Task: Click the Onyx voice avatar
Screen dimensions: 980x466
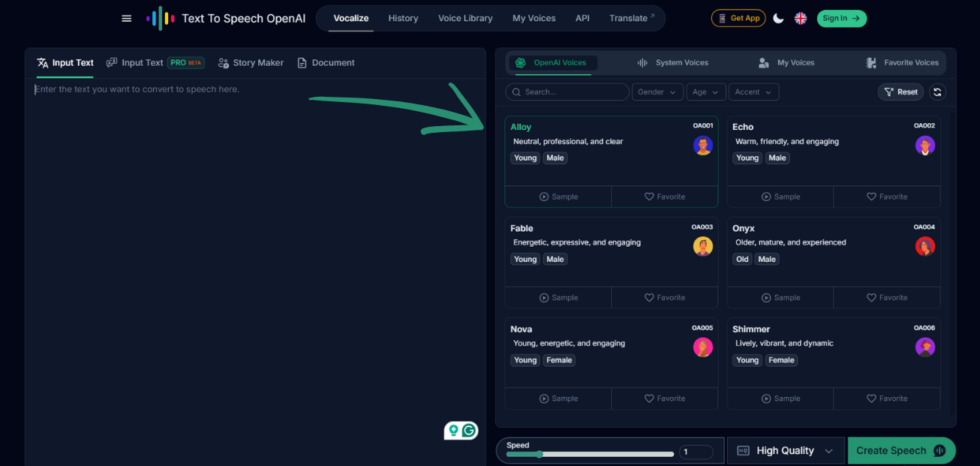Action: click(925, 246)
